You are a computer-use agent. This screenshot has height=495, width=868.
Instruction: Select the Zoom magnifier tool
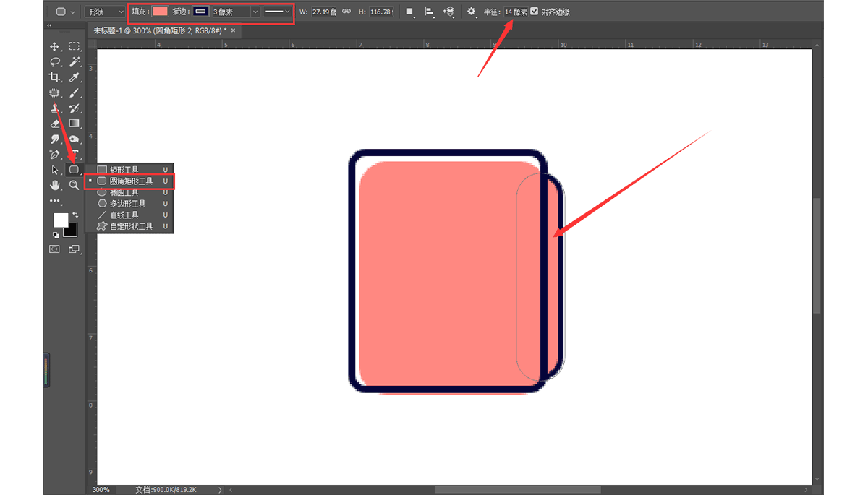[x=74, y=185]
